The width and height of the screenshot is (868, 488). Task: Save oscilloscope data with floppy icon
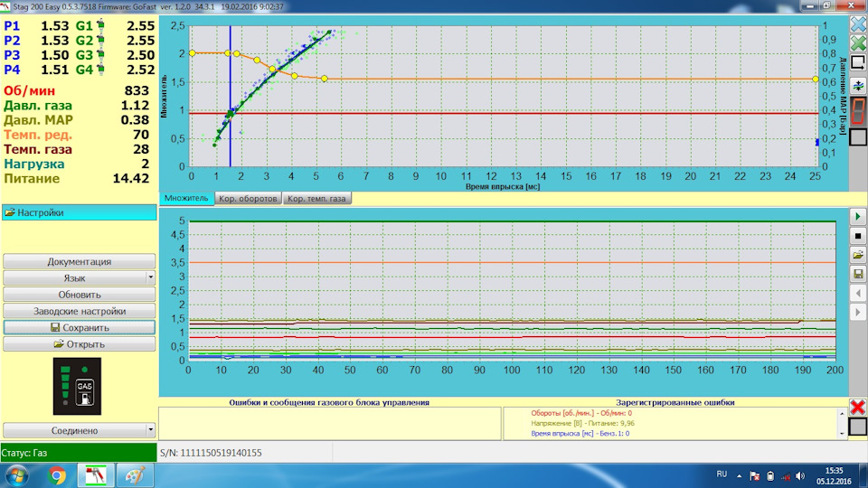click(x=858, y=274)
